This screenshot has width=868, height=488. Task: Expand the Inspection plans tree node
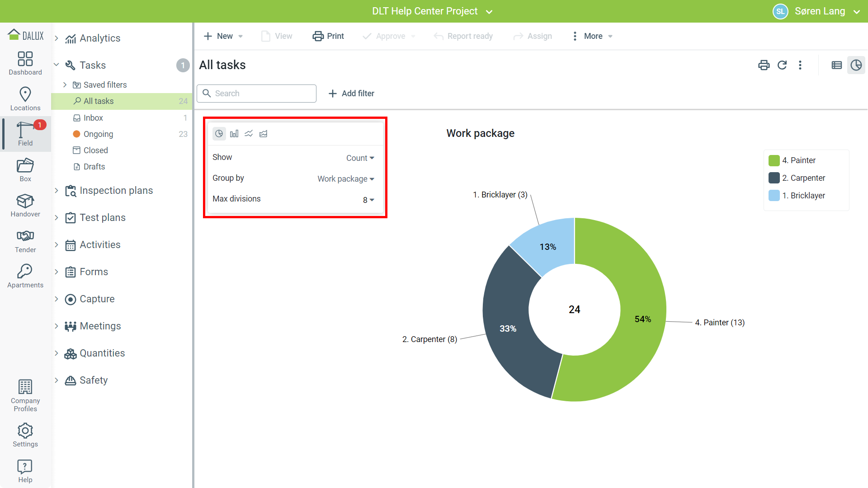click(57, 191)
